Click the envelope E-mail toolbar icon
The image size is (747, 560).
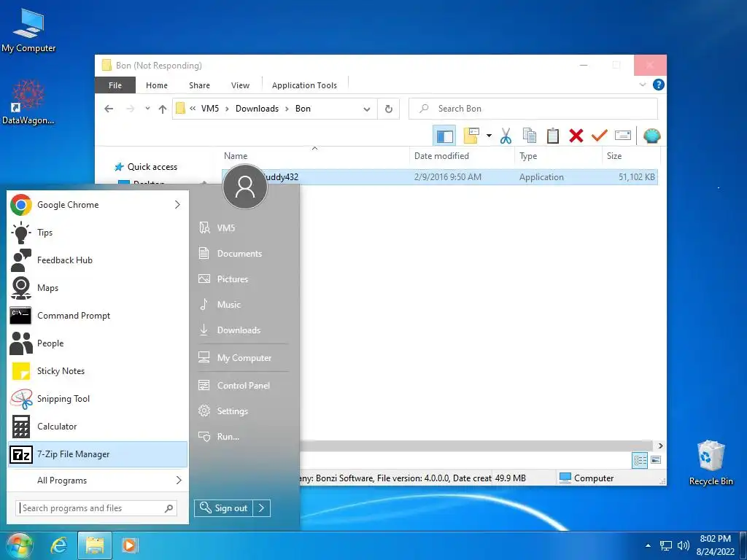click(623, 136)
